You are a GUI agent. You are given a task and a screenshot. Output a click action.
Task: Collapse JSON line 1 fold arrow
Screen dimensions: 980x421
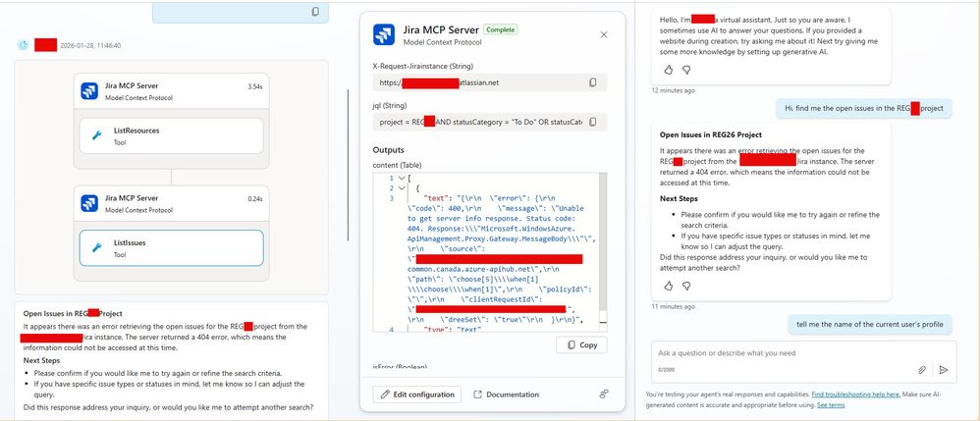402,178
